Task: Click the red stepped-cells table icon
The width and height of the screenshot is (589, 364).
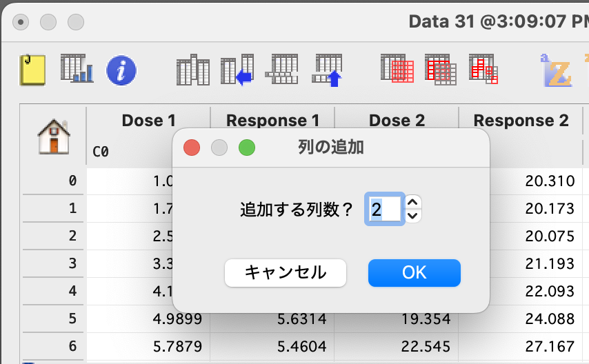Action: (x=484, y=70)
